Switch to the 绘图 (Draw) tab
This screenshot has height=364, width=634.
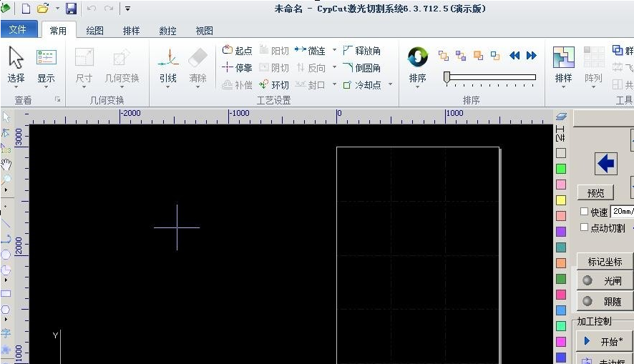[x=94, y=30]
